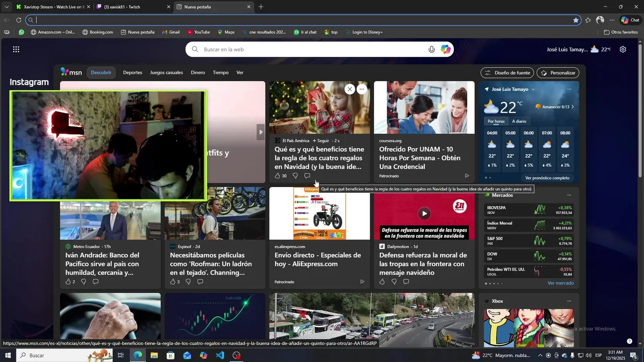Open the Dinero section

[198, 72]
